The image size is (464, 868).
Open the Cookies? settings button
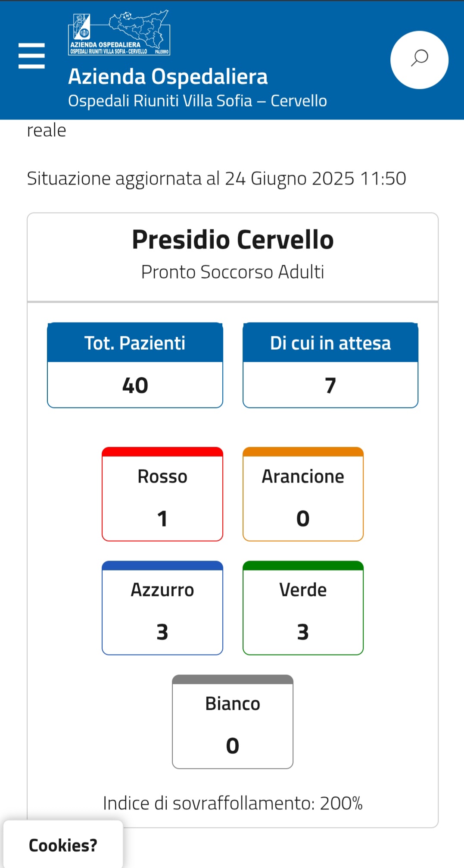tap(63, 845)
